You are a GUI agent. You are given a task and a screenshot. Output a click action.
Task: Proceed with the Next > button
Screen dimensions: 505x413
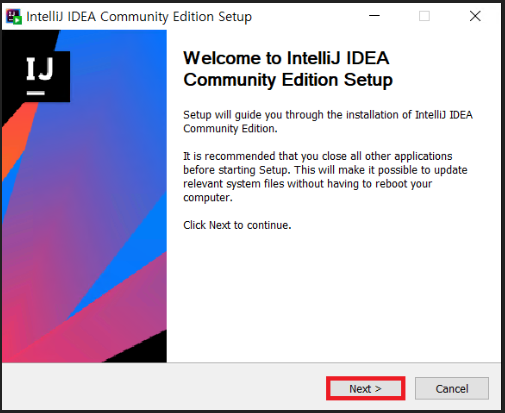(365, 389)
